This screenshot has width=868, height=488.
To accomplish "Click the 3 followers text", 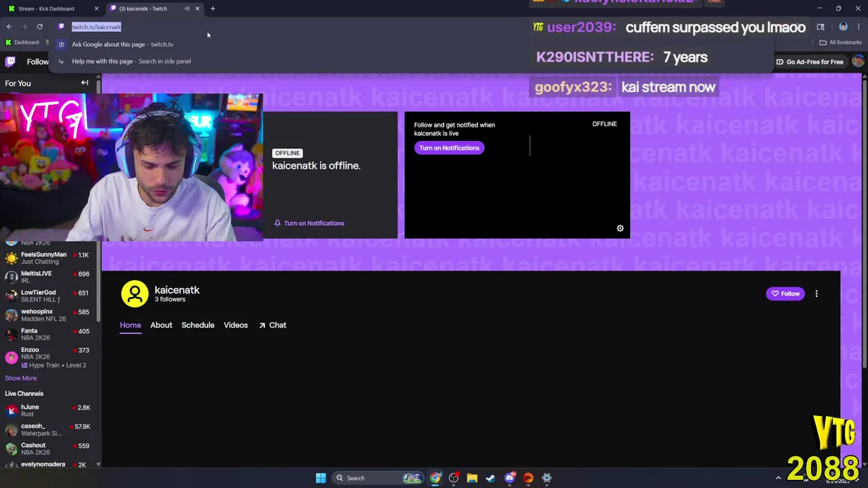I will 170,300.
